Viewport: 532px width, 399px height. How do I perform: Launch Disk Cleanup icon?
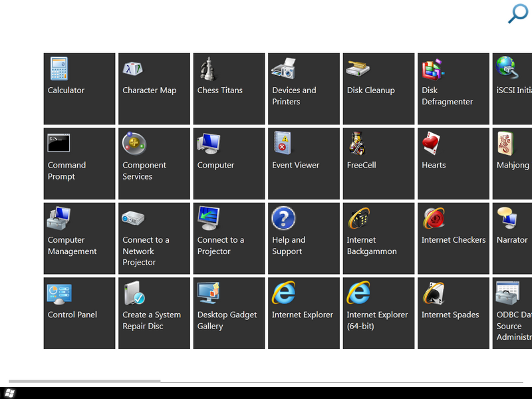[x=358, y=68]
